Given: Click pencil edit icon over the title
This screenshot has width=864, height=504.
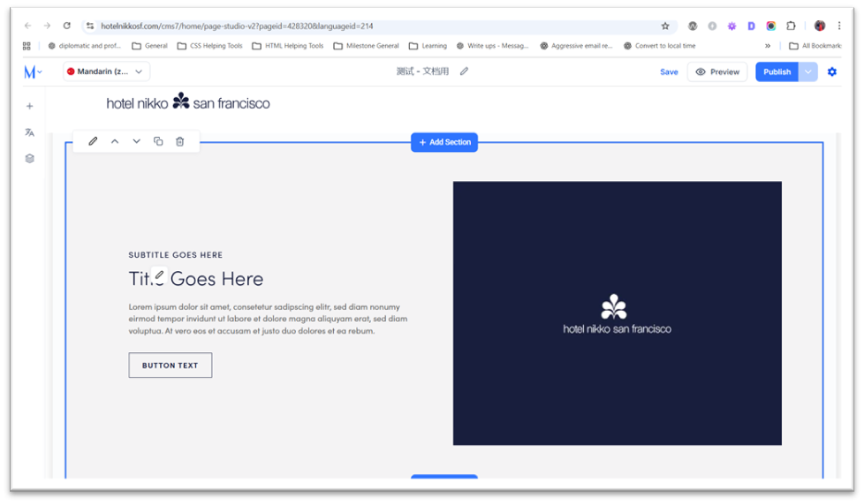Looking at the screenshot, I should coord(159,275).
